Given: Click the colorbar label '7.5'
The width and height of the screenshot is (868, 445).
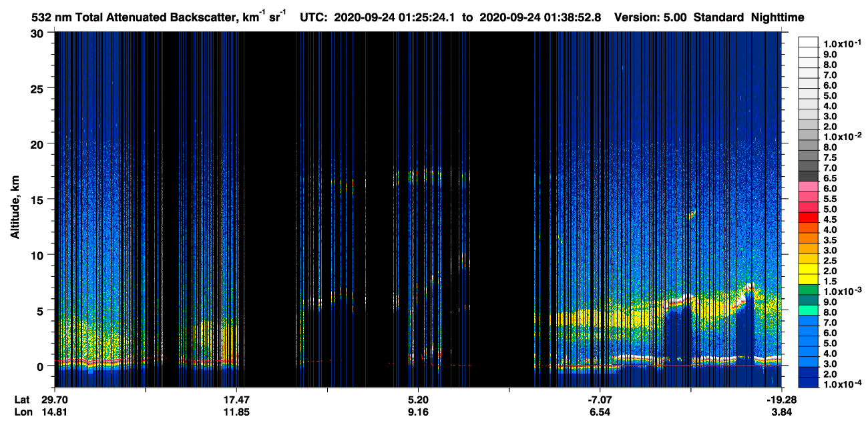Looking at the screenshot, I should coord(830,157).
